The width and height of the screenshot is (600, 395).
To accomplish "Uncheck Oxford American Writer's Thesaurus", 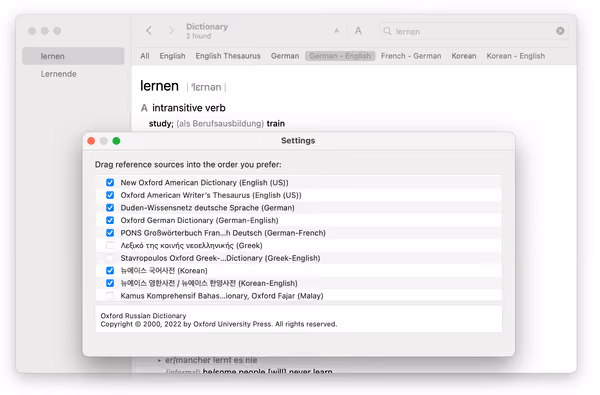I will point(110,195).
